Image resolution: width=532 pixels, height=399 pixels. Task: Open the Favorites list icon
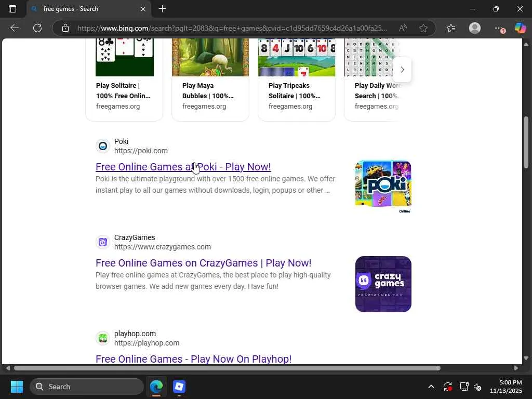[451, 28]
